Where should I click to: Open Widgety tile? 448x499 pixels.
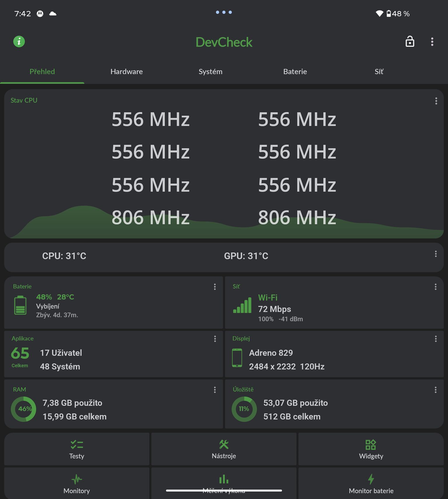coord(371,449)
